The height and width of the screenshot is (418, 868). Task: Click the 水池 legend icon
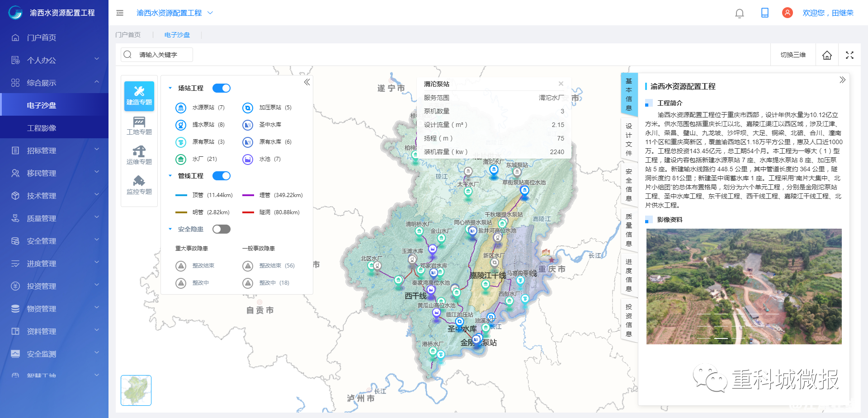coord(248,159)
